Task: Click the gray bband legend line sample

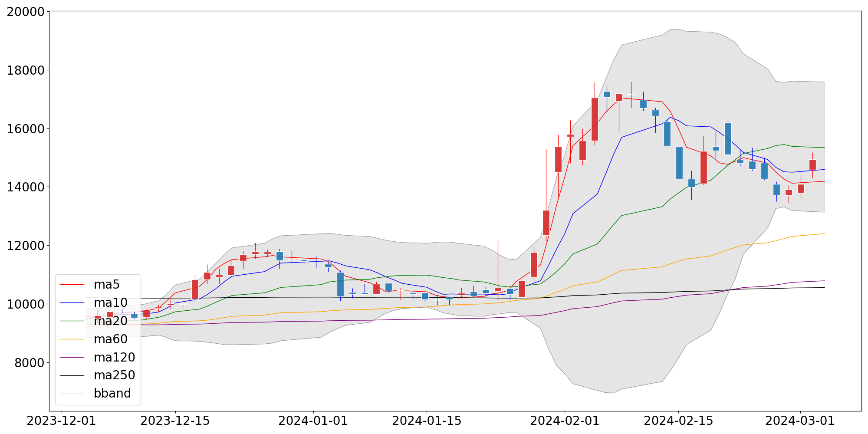Action: click(x=72, y=394)
